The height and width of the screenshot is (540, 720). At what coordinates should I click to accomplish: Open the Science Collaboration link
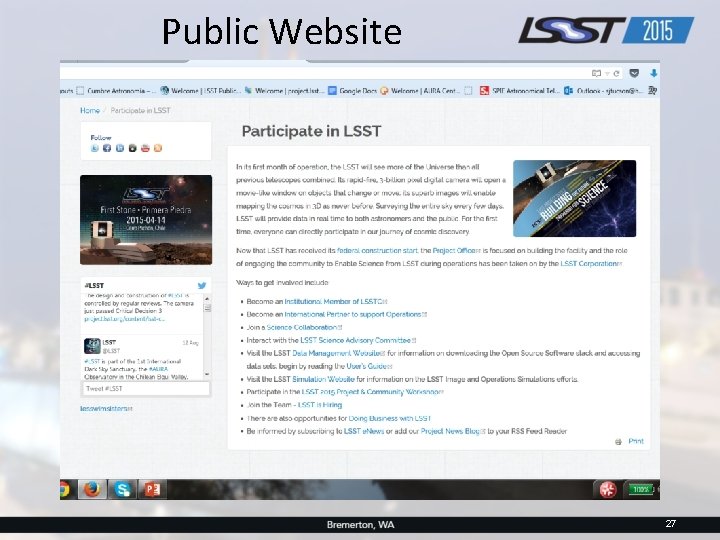[x=304, y=327]
